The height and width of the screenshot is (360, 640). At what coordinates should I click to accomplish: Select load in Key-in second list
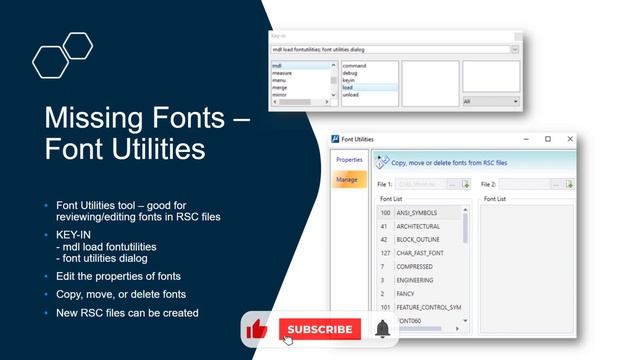[369, 88]
